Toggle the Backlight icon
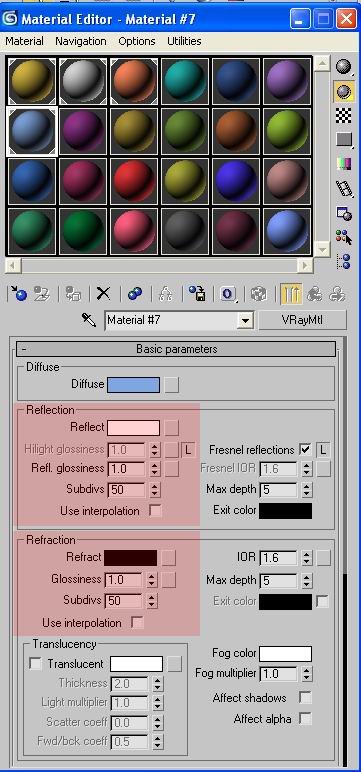 (344, 91)
